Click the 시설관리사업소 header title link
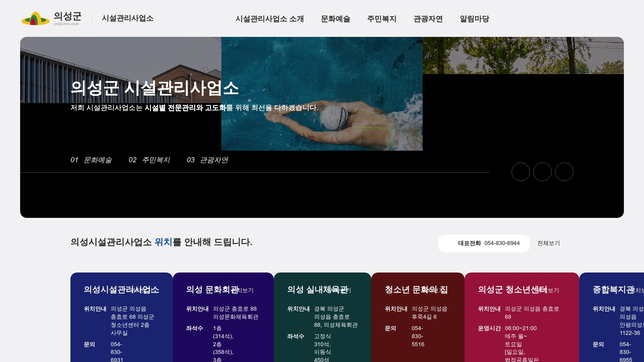Viewport: 644px width, 362px height. pos(127,18)
